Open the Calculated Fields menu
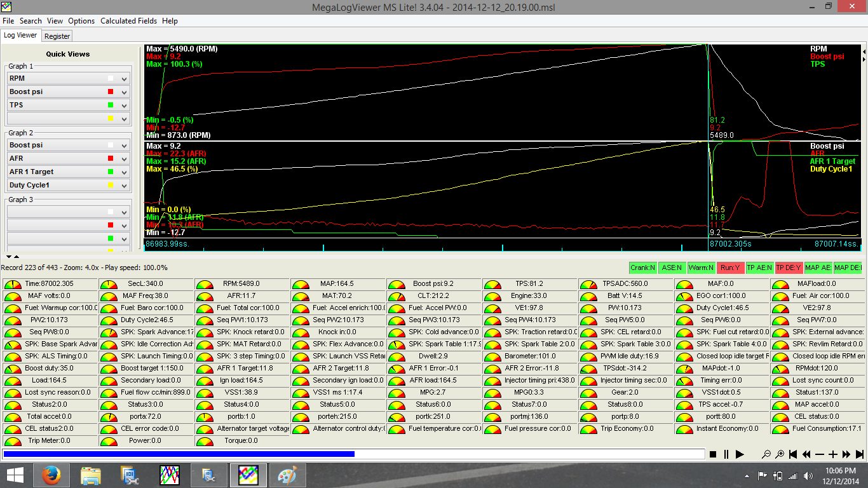 [130, 20]
